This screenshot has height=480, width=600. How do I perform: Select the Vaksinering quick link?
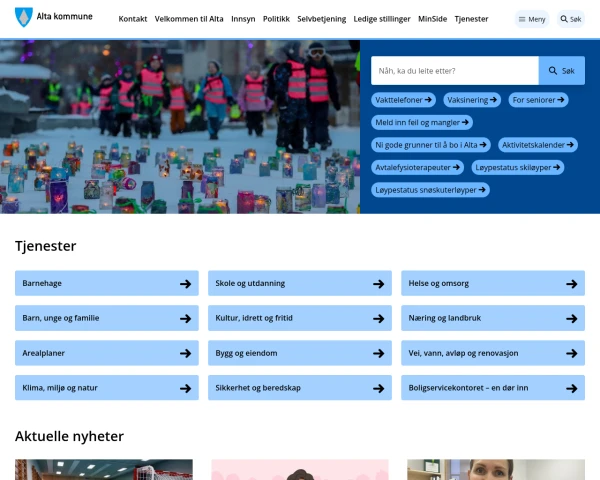pyautogui.click(x=472, y=100)
